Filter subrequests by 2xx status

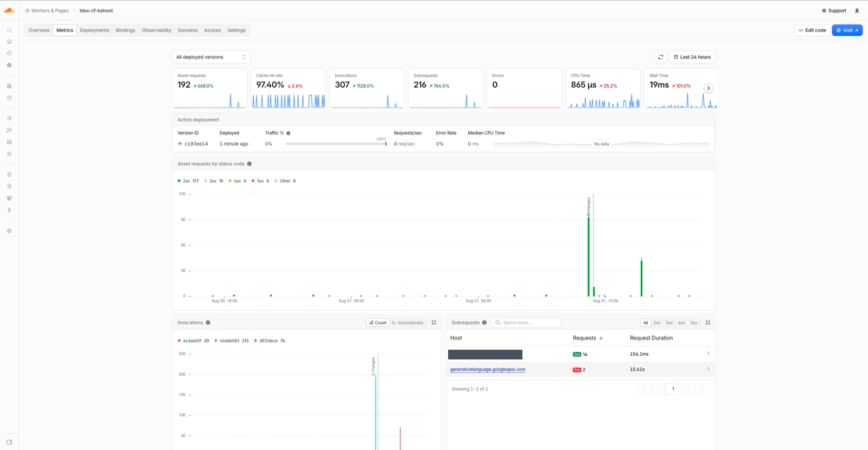pyautogui.click(x=657, y=323)
